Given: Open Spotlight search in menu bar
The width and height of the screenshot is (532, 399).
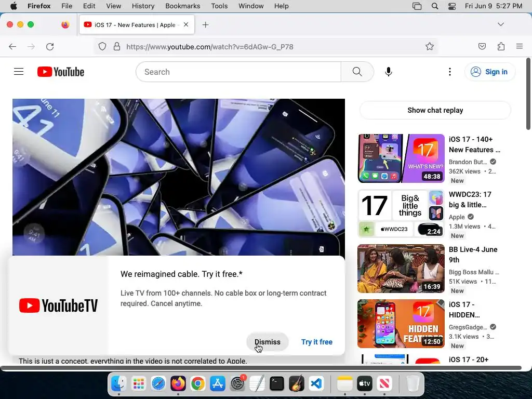Looking at the screenshot, I should tap(435, 6).
